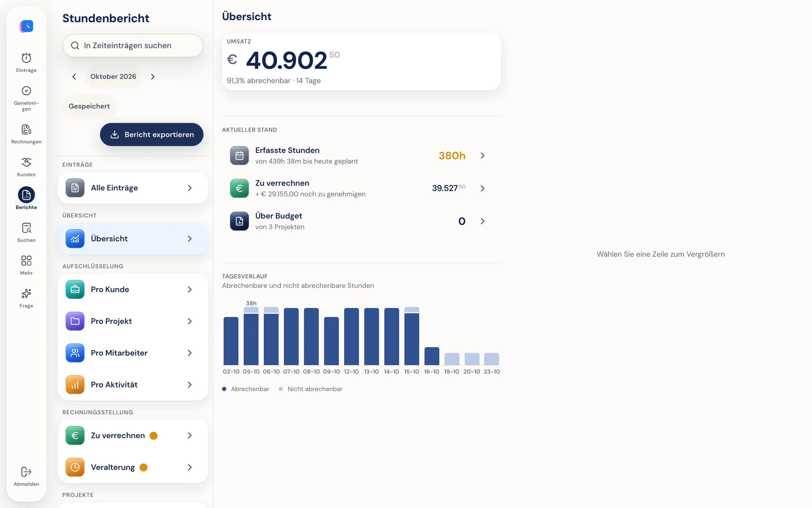Go to previous month arrow
The image size is (812, 508).
click(74, 77)
